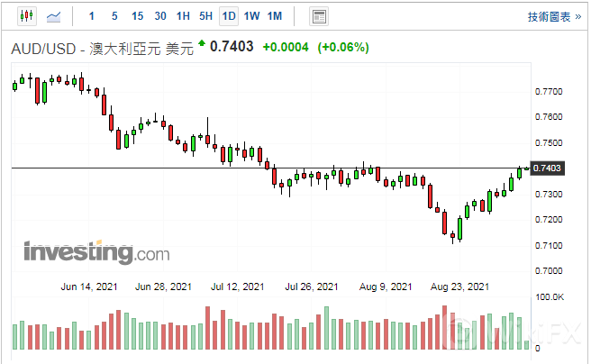Click the Aug 23, 2021 date label
Viewport: 591px width, 364px height.
(461, 287)
